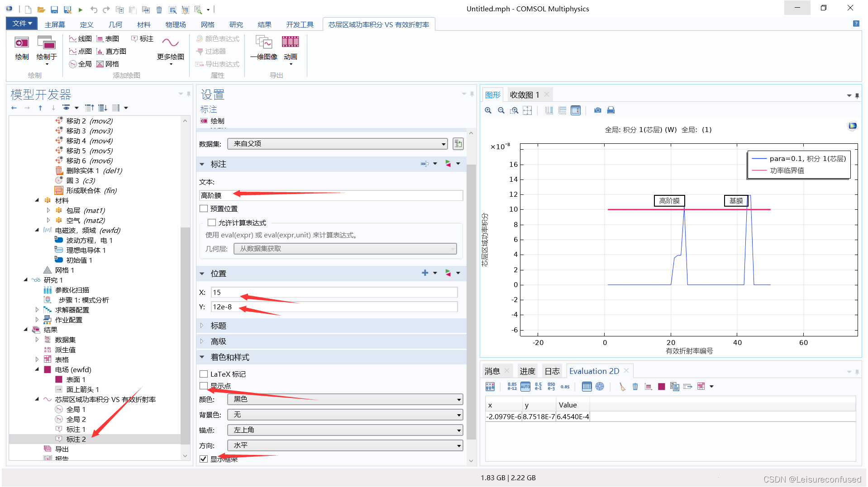
Task: Print the graphics plot
Action: [x=611, y=110]
